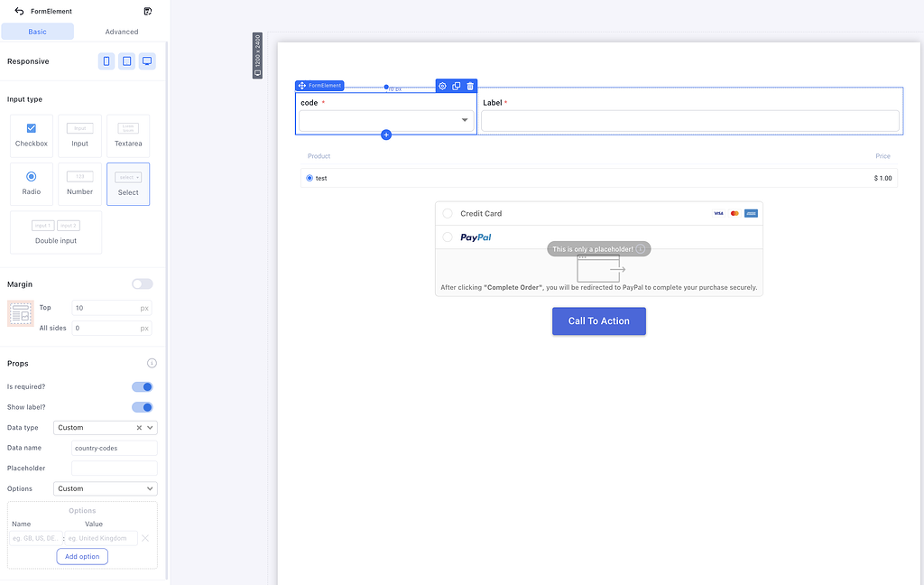Click the Props info icon
Image resolution: width=924 pixels, height=585 pixels.
(x=152, y=363)
